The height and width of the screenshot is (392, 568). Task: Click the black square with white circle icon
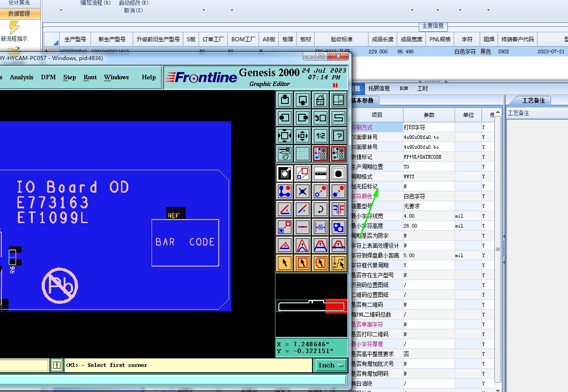pos(285,173)
